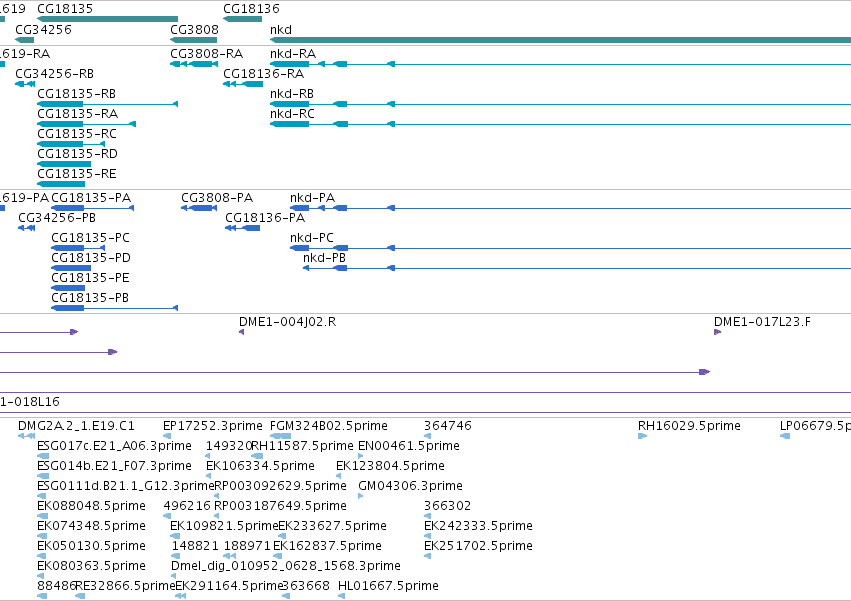Click the EK291164.5prime EST label
The height and width of the screenshot is (601, 851).
coord(230,586)
